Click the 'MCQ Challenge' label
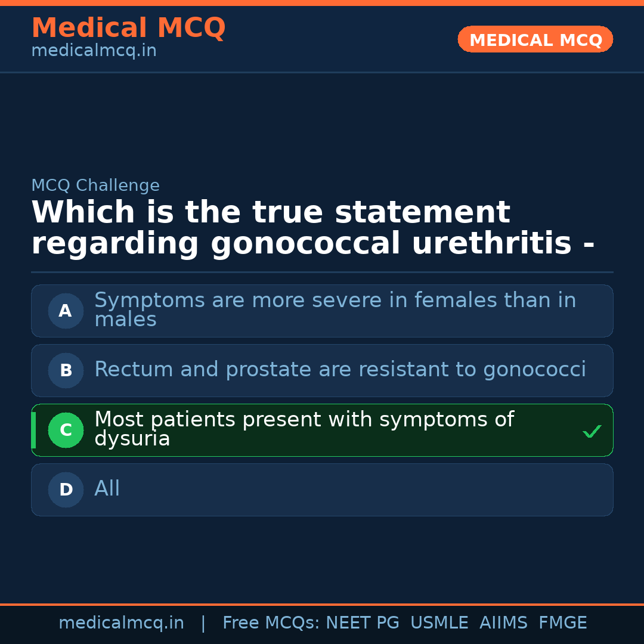 pos(95,185)
